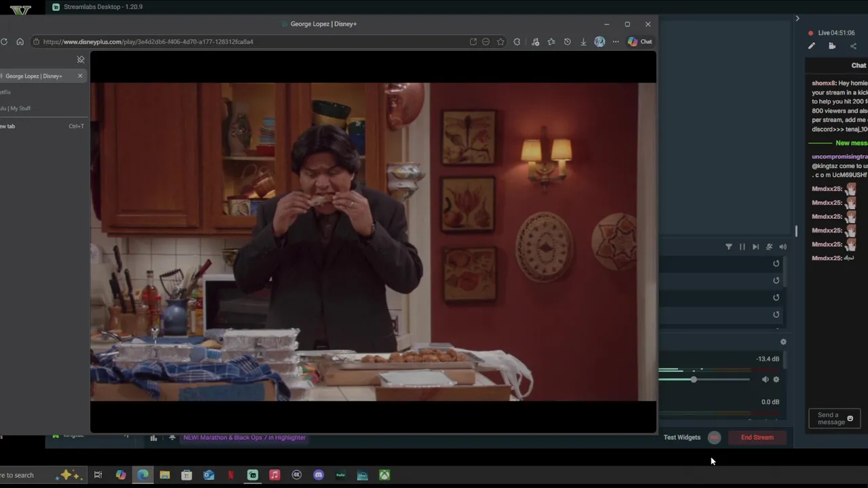Viewport: 868px width, 488px height.
Task: Toggle mute event sounds icon
Action: point(769,247)
